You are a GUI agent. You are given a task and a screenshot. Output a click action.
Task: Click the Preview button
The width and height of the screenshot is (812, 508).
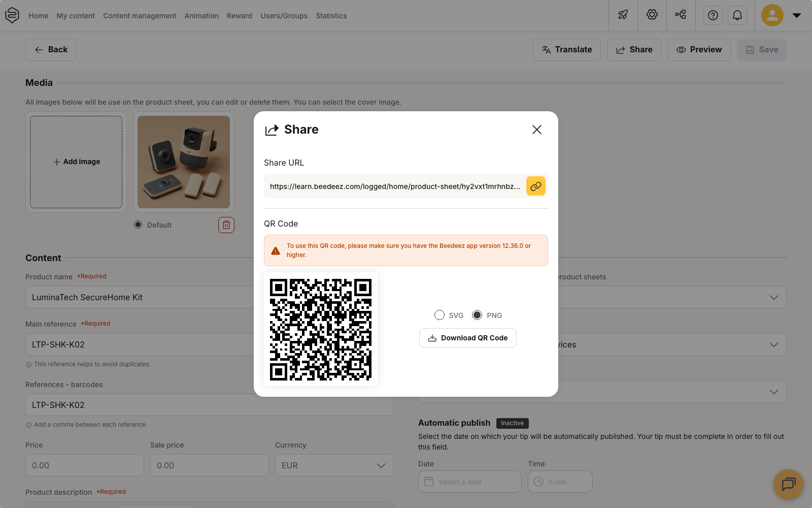pos(699,50)
